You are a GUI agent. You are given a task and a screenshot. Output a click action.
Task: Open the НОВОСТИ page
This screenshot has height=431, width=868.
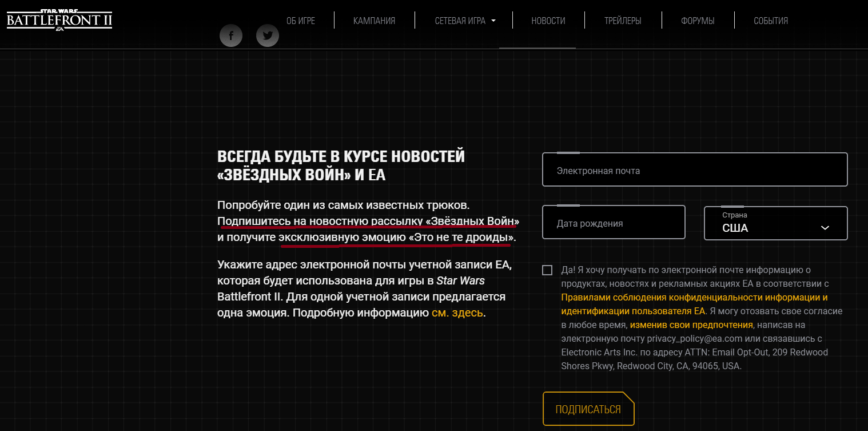548,21
